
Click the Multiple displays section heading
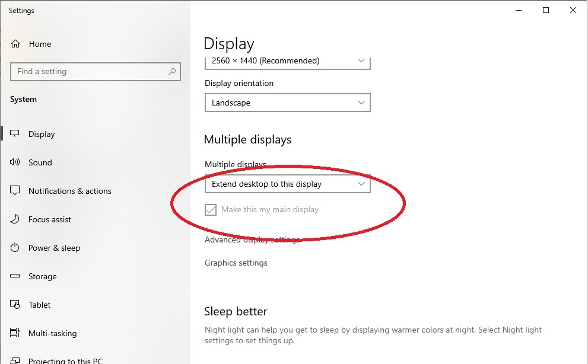point(247,139)
